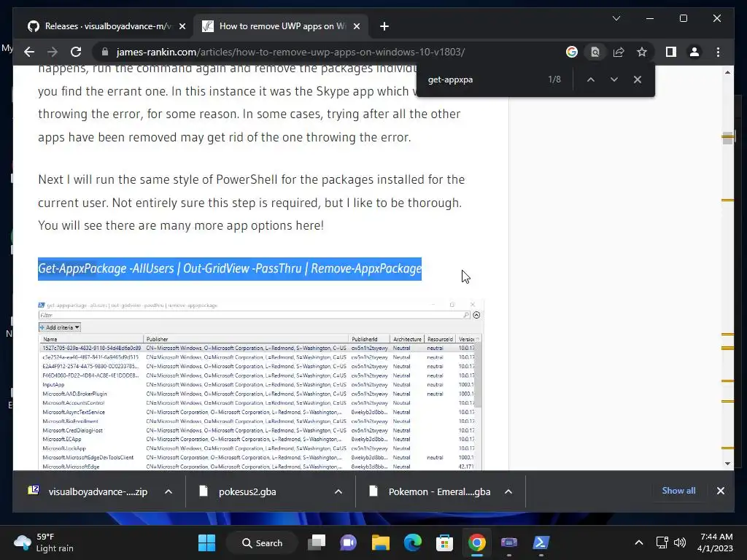747x560 pixels.
Task: Jump to the next find match
Action: (614, 79)
